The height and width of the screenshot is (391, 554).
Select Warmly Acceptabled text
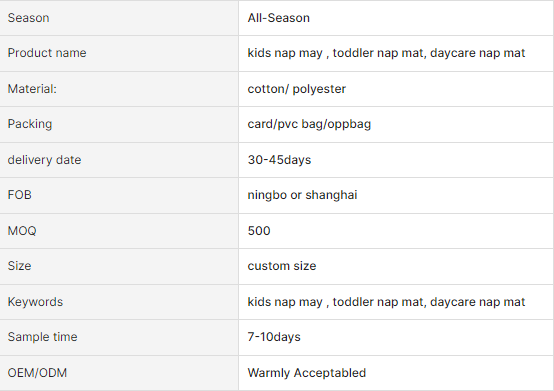point(307,373)
